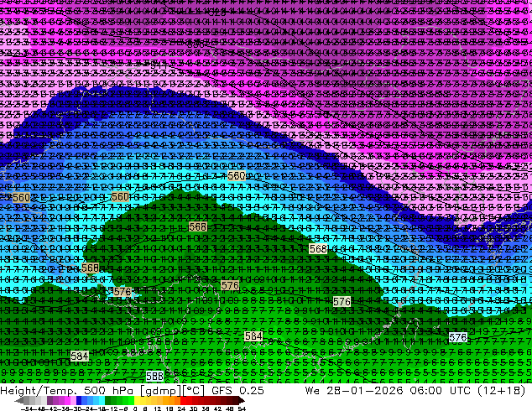Click the bright magenta legend swatch
This screenshot has width=532, height=411.
click(x=67, y=400)
